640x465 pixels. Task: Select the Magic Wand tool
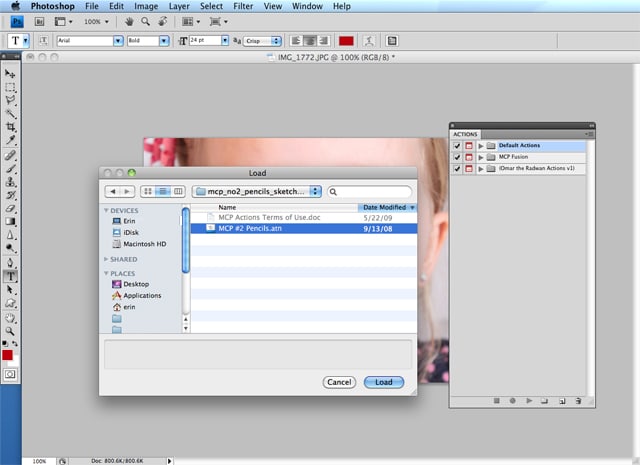(x=10, y=114)
